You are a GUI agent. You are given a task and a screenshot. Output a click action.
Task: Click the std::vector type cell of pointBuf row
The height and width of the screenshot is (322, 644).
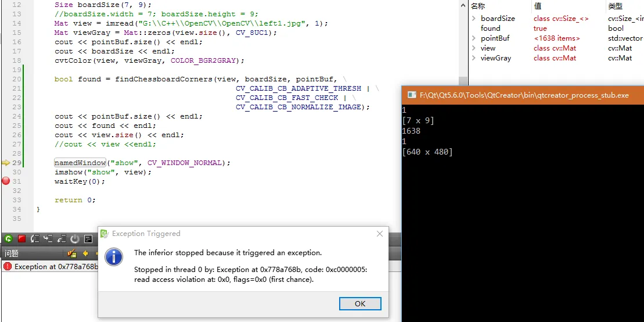[x=625, y=38]
